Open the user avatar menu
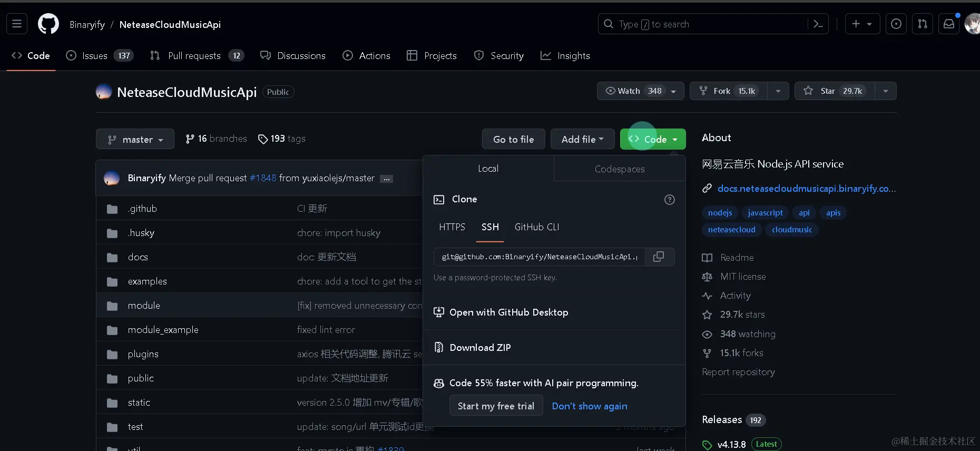This screenshot has width=980, height=451. (x=973, y=24)
